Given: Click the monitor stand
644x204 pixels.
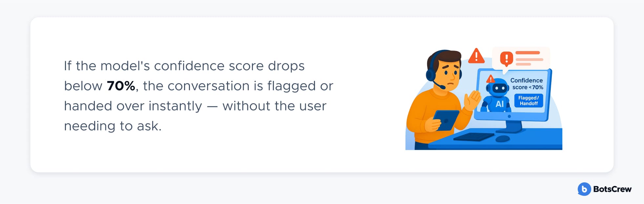Looking at the screenshot, I should (x=514, y=127).
